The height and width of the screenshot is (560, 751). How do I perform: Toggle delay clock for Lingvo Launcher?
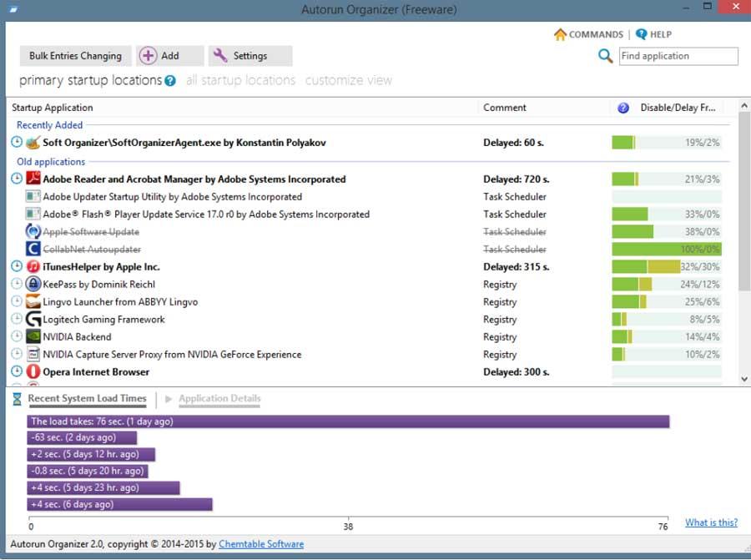17,300
